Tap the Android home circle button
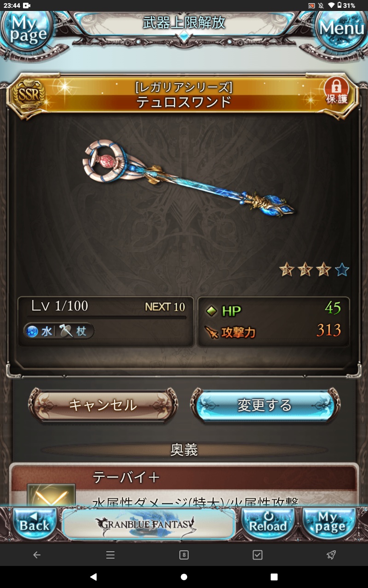The height and width of the screenshot is (588, 368). pos(184,577)
